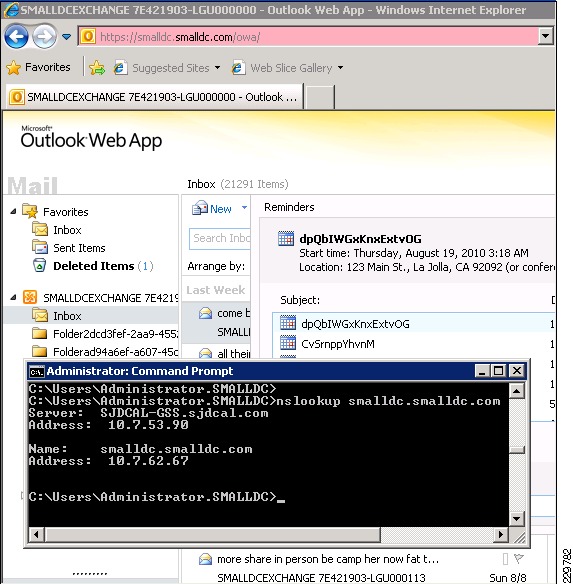This screenshot has width=573, height=584.
Task: Click the Command Prompt horizontal scrollbar thumb
Action: click(x=213, y=535)
